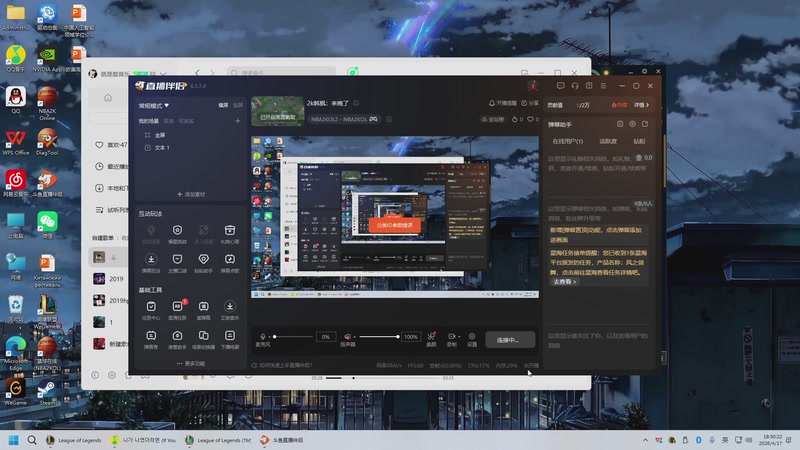Open Windows Start button on taskbar
Image resolution: width=800 pixels, height=450 pixels.
tap(14, 440)
